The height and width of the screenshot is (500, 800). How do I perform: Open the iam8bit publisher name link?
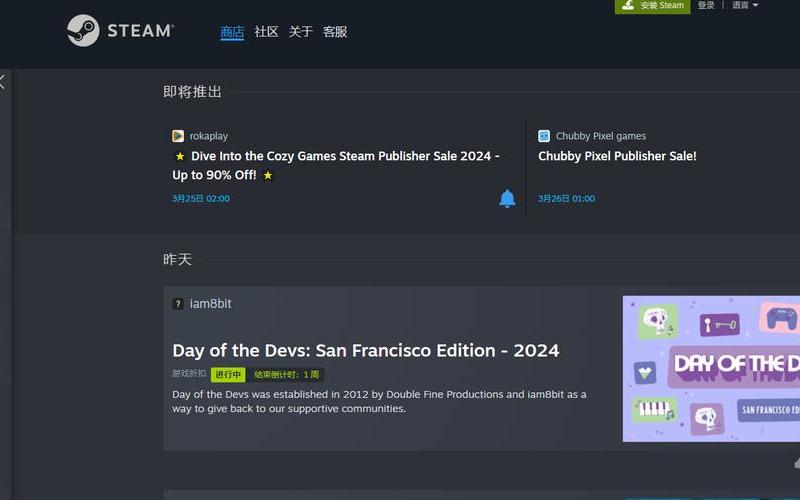click(x=211, y=304)
